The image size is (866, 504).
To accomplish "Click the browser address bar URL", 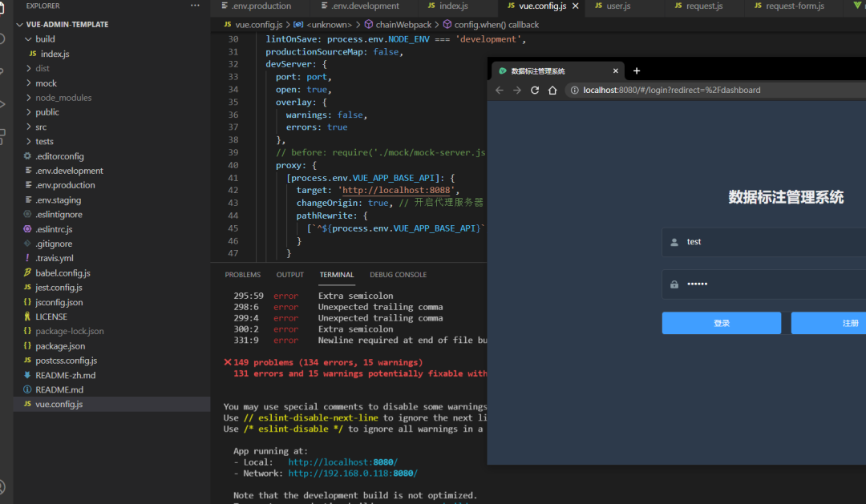I will click(x=672, y=90).
